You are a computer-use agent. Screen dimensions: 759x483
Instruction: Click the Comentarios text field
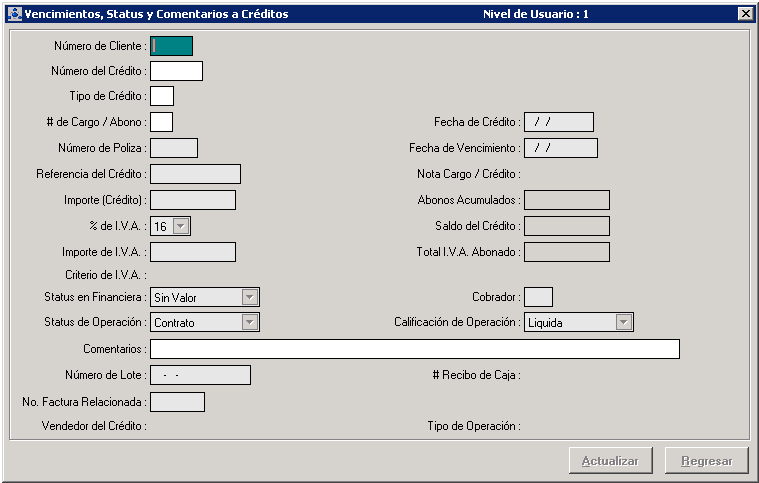[415, 349]
